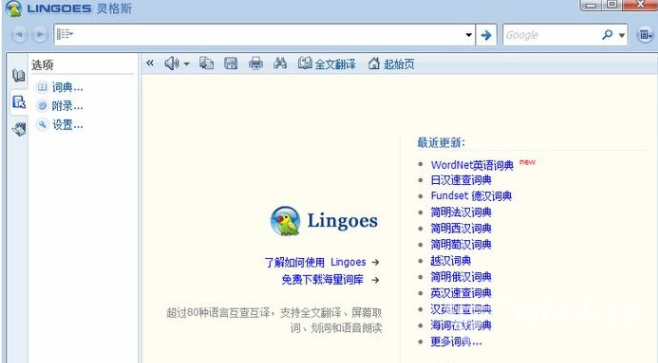Expand the speaker voice dropdown arrow
Image resolution: width=658 pixels, height=363 pixels.
(186, 64)
